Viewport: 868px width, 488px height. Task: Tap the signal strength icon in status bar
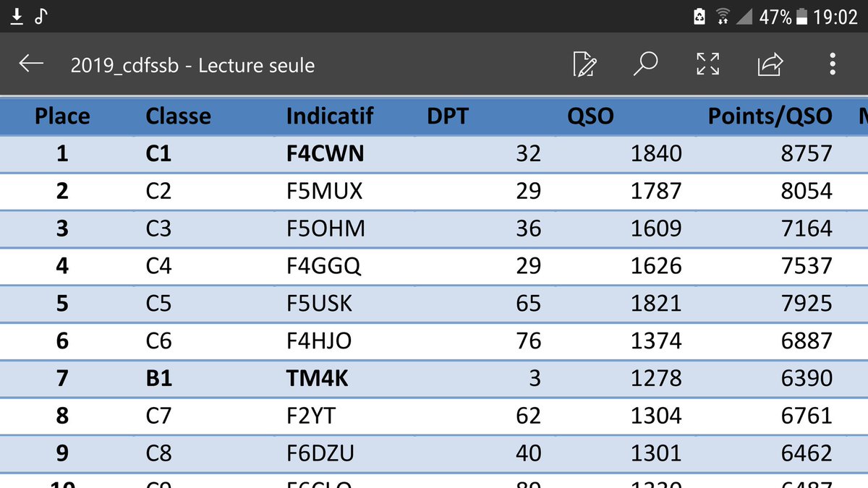(x=744, y=17)
